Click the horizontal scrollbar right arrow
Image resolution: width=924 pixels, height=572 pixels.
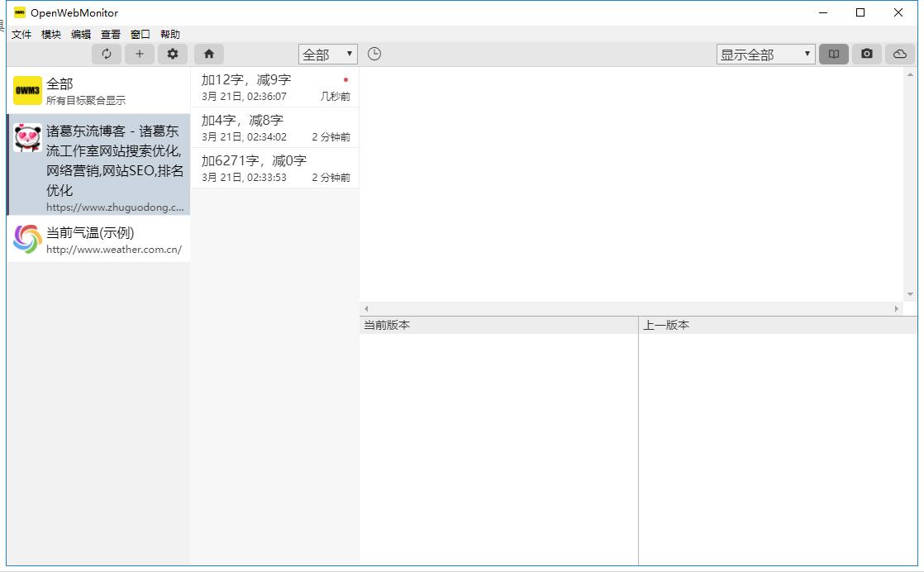click(897, 308)
